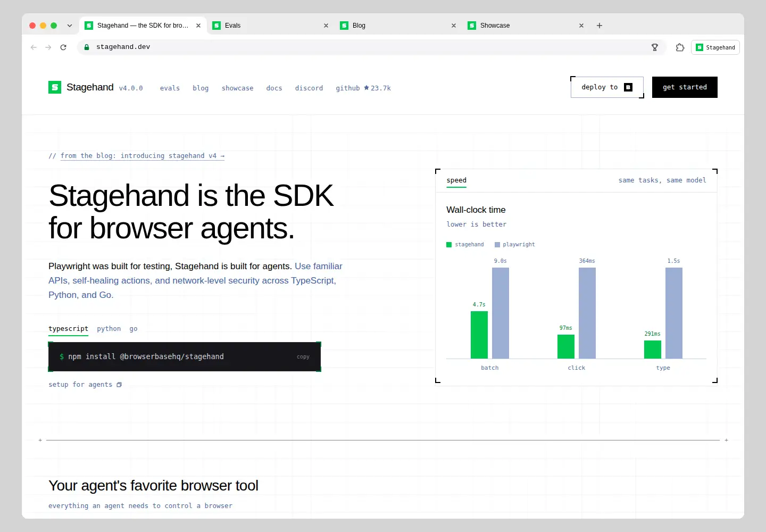Open a new browser tab with plus
Image resolution: width=766 pixels, height=532 pixels.
600,26
